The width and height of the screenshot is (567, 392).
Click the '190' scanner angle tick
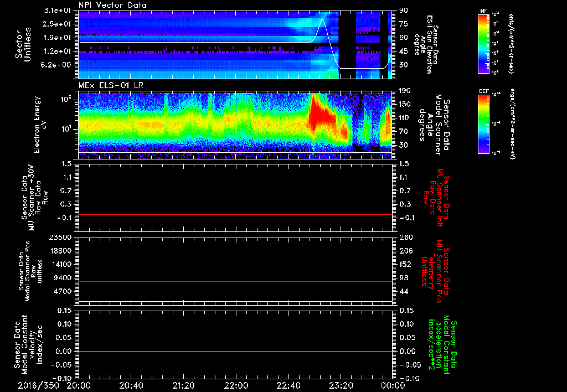tap(405, 91)
